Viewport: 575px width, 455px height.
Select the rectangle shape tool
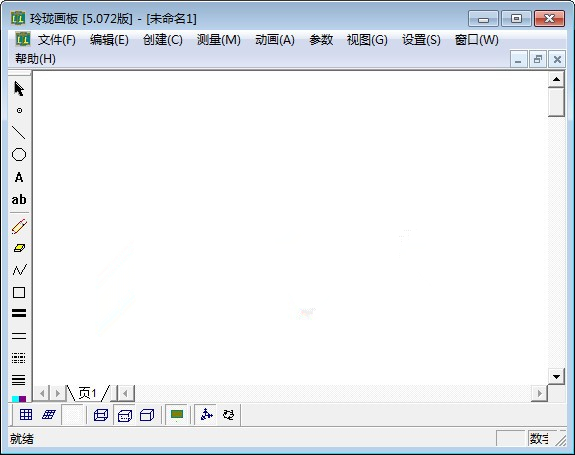coord(19,292)
